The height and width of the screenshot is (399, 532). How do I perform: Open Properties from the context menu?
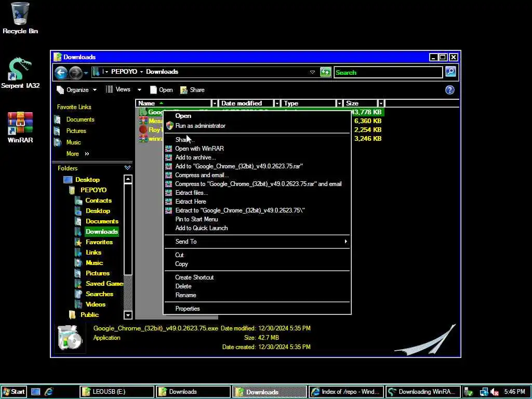[257, 309]
